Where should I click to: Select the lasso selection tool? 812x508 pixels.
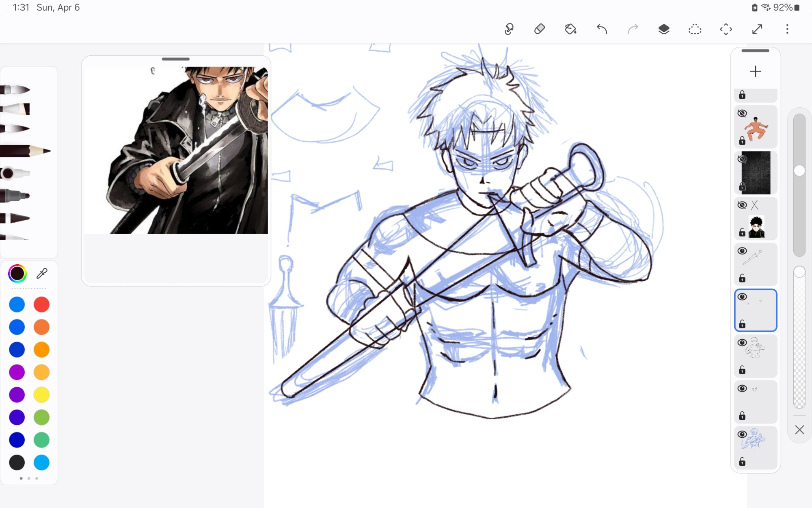click(695, 29)
